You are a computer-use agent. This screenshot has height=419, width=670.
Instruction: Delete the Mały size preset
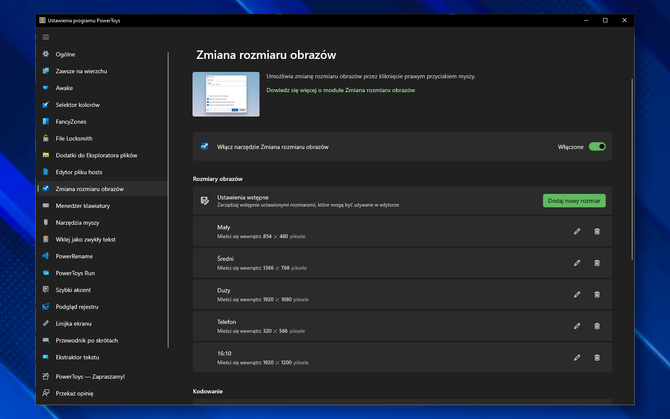coord(597,231)
